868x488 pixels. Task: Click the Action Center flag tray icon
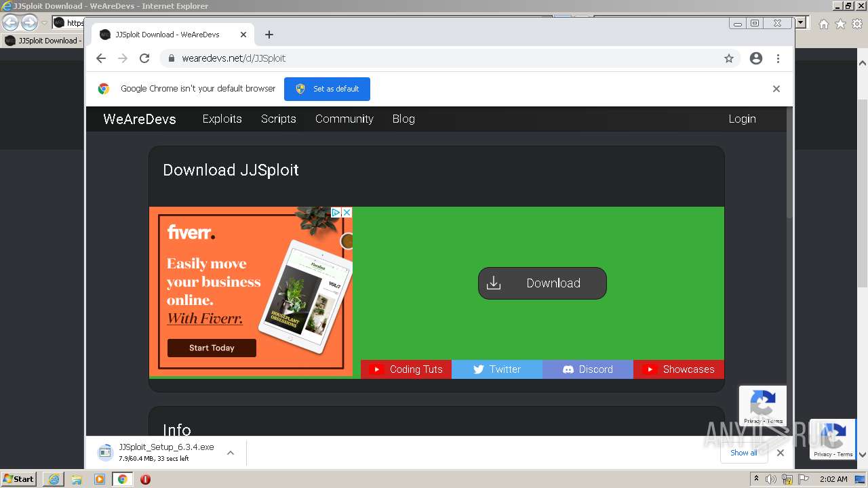(x=804, y=479)
